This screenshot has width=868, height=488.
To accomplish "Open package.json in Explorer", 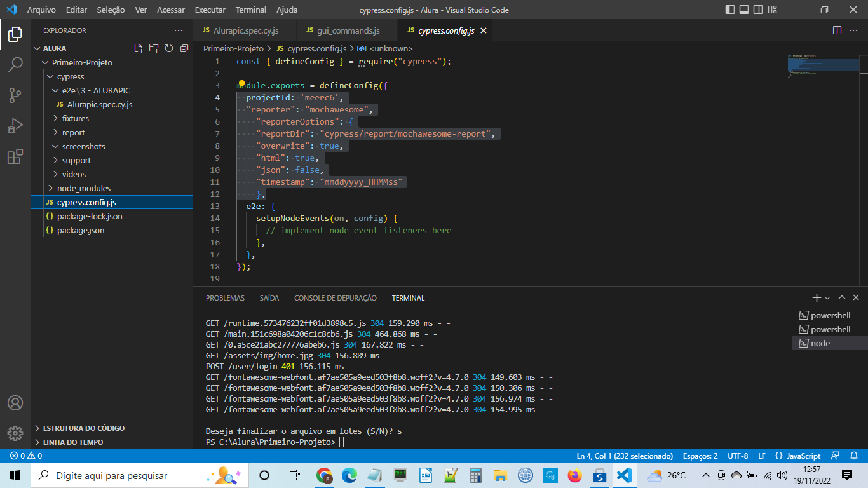I will [x=112, y=230].
